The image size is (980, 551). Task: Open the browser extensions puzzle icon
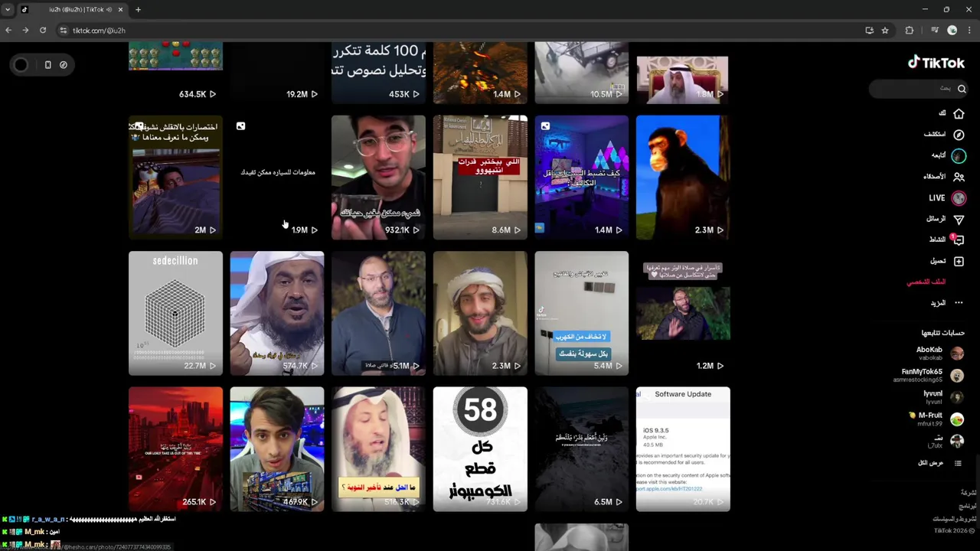pos(910,31)
